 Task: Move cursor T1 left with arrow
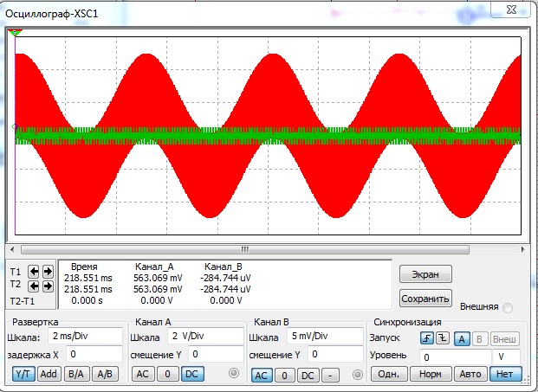(34, 272)
